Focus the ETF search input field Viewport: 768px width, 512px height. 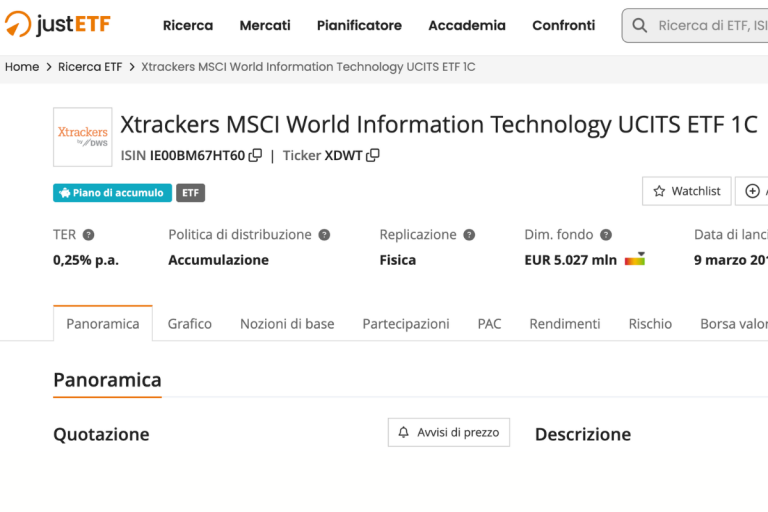coord(710,26)
